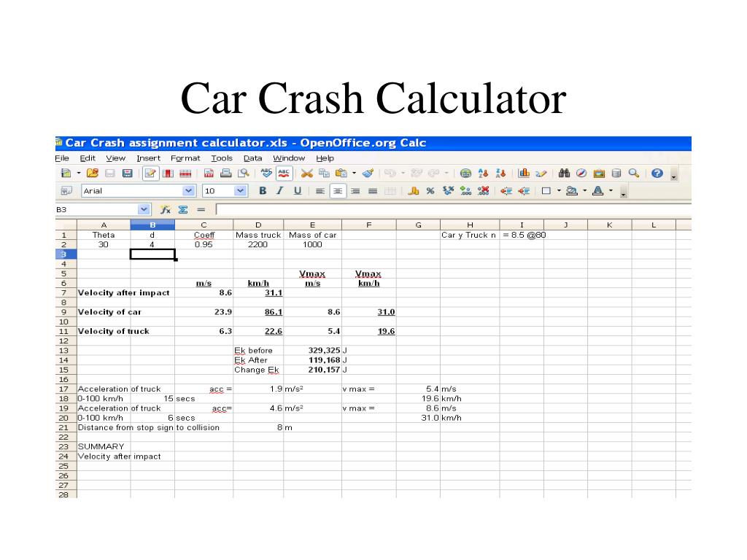
Task: Sort Ascending A-Z icon
Action: pyautogui.click(x=483, y=174)
